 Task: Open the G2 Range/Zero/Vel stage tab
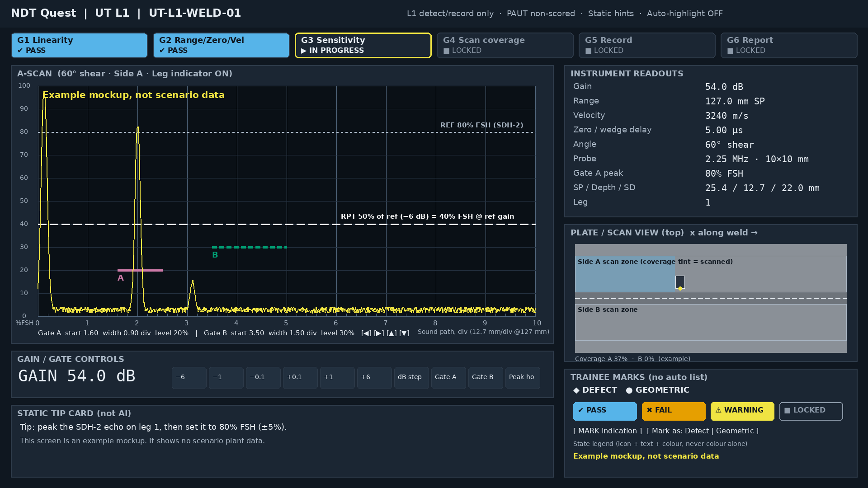click(x=221, y=45)
